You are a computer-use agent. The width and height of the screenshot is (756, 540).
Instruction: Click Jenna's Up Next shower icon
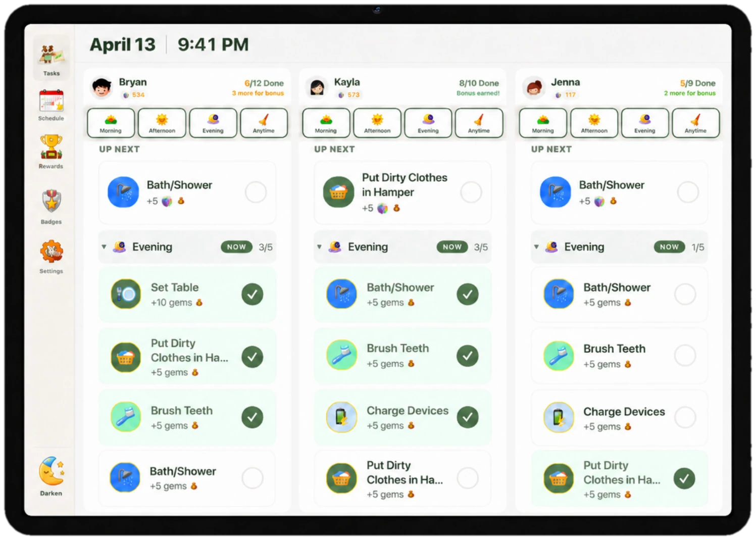(x=556, y=192)
